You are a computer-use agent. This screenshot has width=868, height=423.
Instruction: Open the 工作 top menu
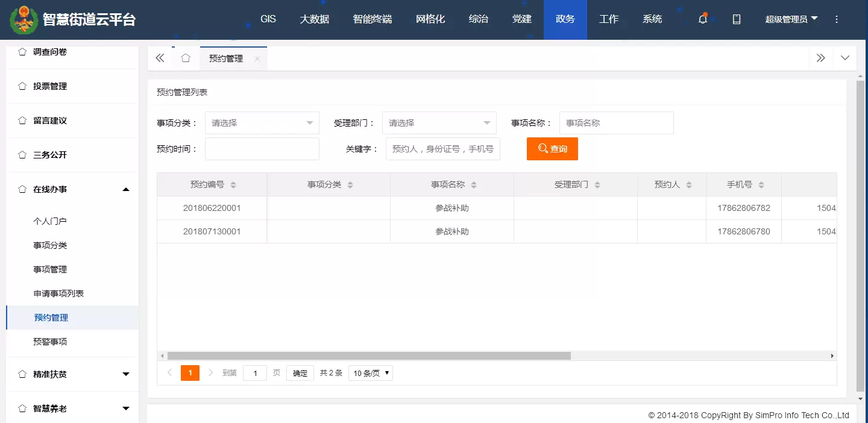pyautogui.click(x=609, y=19)
